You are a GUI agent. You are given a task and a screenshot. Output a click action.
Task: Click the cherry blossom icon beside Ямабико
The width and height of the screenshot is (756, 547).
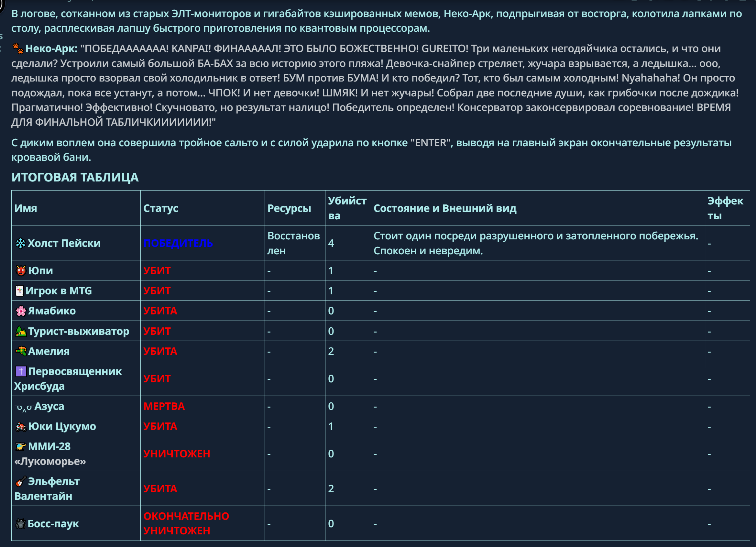(21, 311)
